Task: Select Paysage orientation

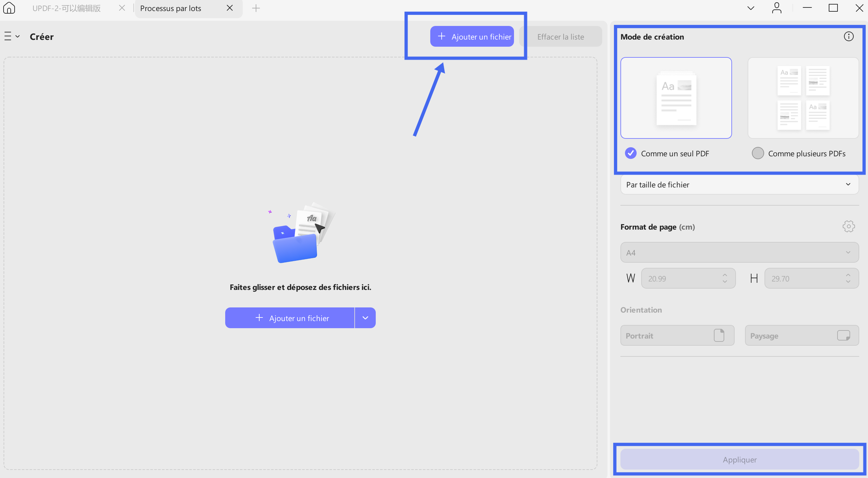Action: [801, 335]
